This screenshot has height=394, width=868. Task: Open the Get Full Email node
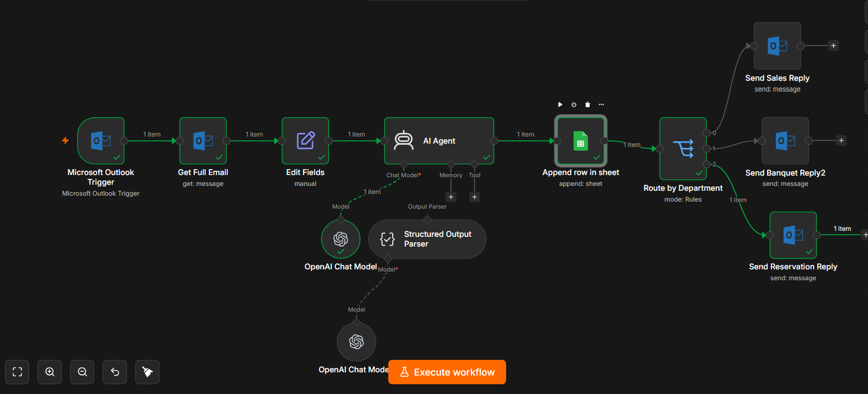pos(203,141)
